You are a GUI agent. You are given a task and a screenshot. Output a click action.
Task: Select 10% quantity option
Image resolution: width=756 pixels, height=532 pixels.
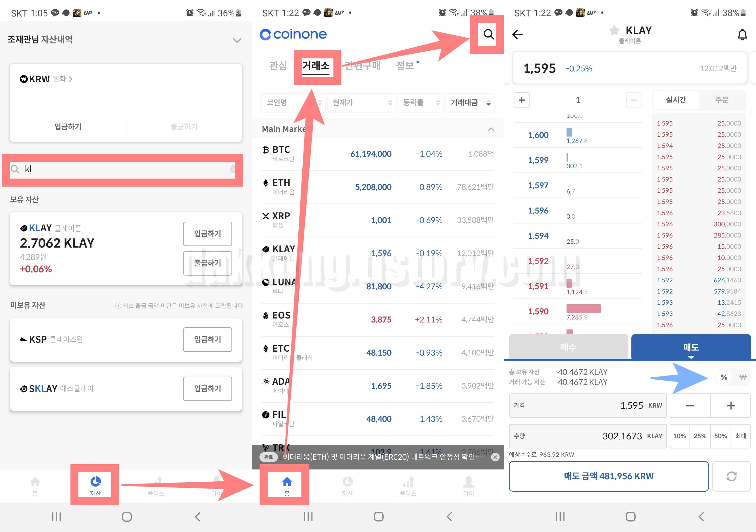point(680,436)
